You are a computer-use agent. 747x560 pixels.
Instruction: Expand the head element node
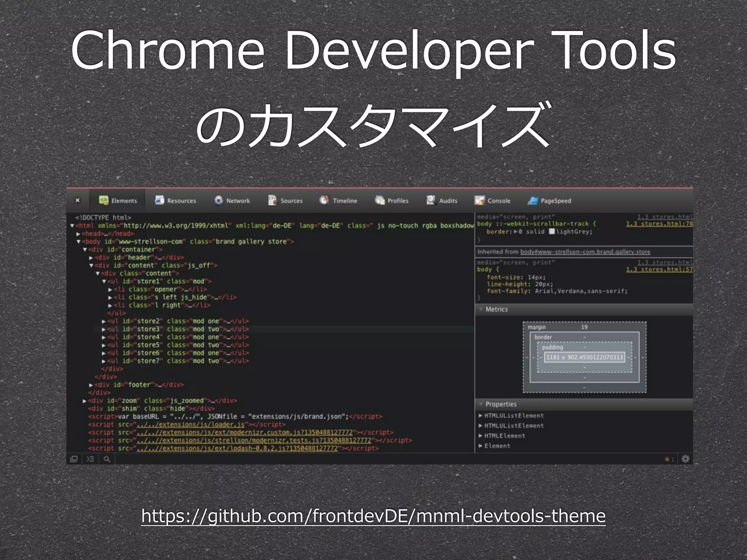[78, 234]
